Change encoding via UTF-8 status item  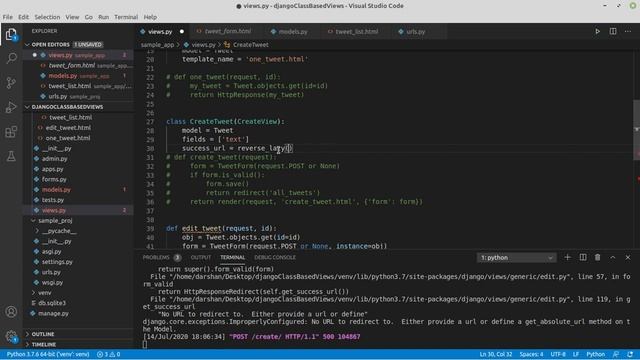(558, 354)
